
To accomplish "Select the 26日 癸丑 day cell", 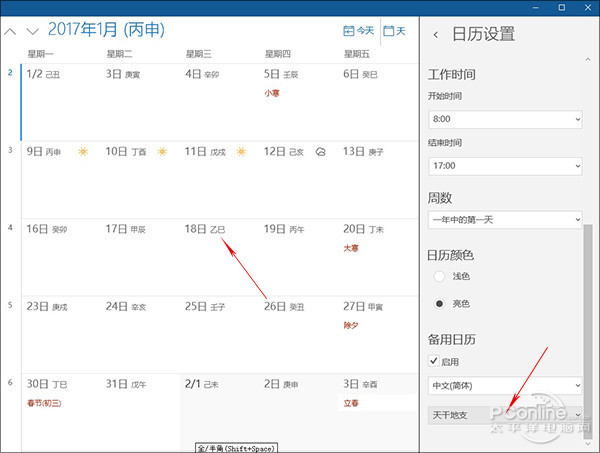I will pyautogui.click(x=299, y=334).
